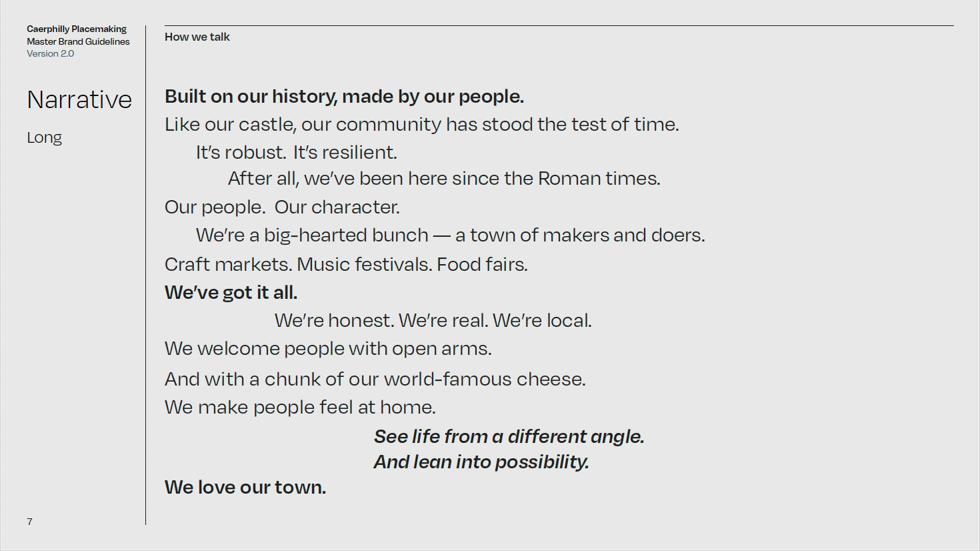The height and width of the screenshot is (551, 980).
Task: Select the 'Long' subtitle under Narrative
Action: click(45, 137)
